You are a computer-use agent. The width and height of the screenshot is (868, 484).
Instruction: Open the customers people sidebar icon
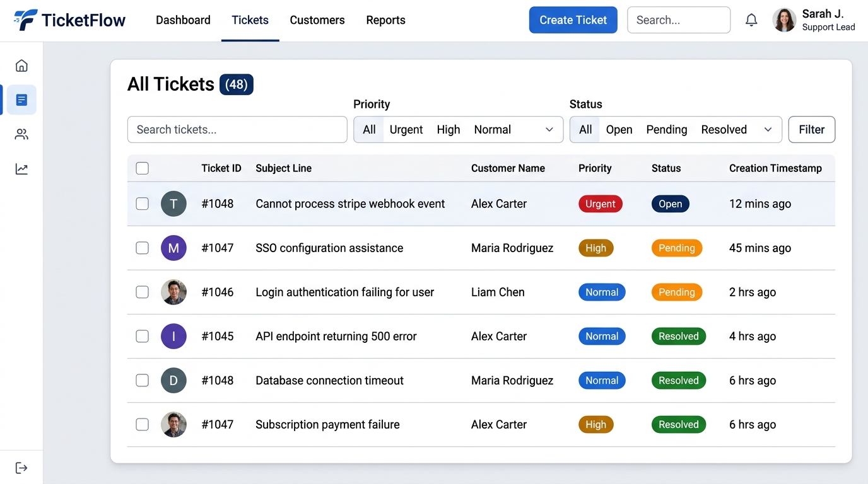(21, 134)
